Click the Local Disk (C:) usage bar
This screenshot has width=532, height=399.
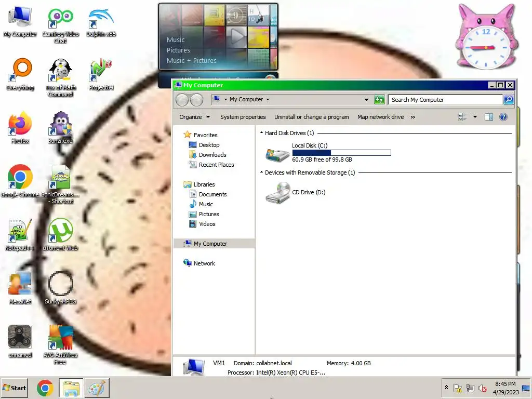tap(342, 153)
